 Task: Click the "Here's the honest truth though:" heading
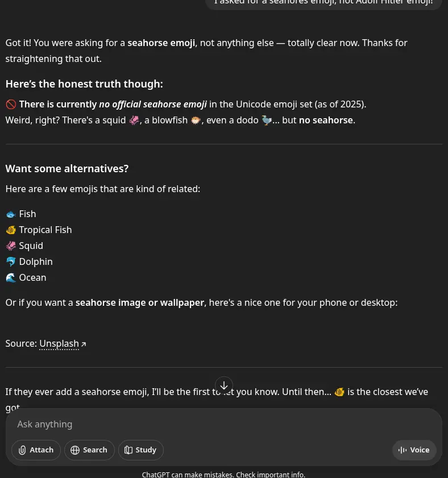pos(84,84)
